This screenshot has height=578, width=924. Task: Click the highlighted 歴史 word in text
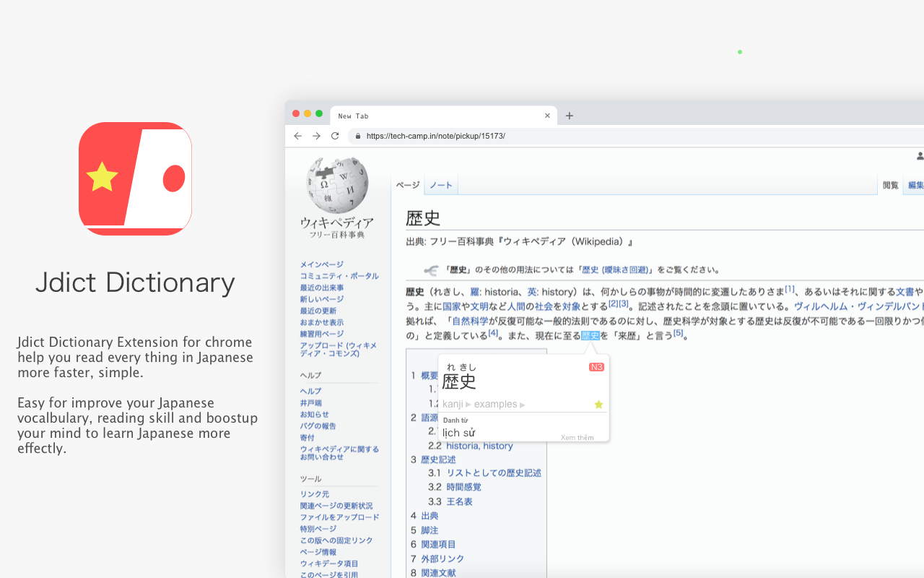[590, 335]
